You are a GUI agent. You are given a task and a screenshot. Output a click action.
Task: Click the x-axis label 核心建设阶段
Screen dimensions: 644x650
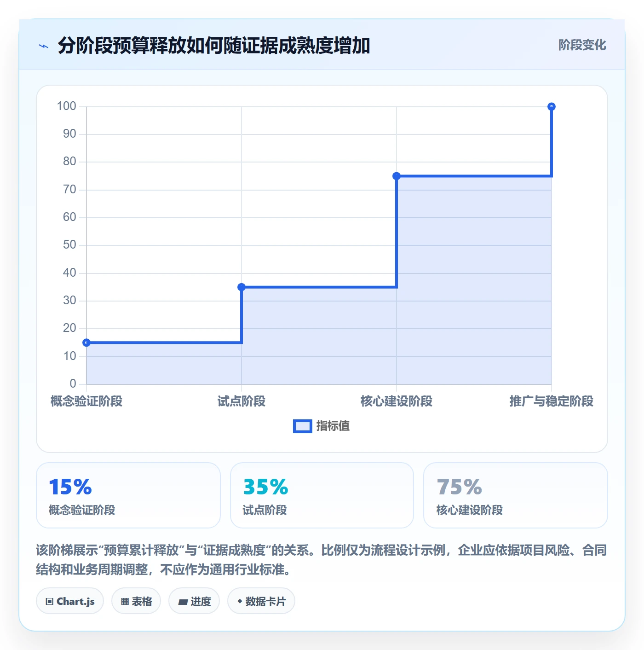tap(397, 401)
